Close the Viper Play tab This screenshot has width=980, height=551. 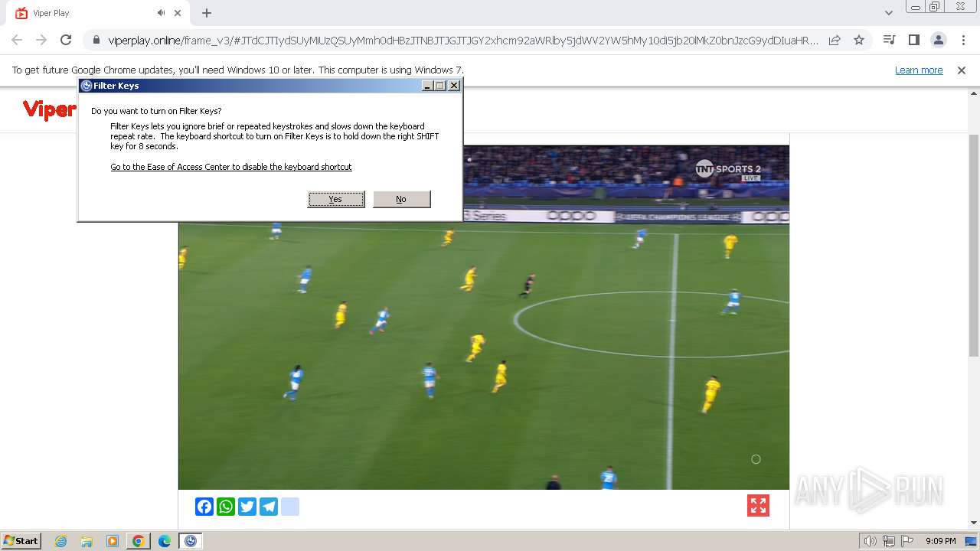pyautogui.click(x=178, y=13)
